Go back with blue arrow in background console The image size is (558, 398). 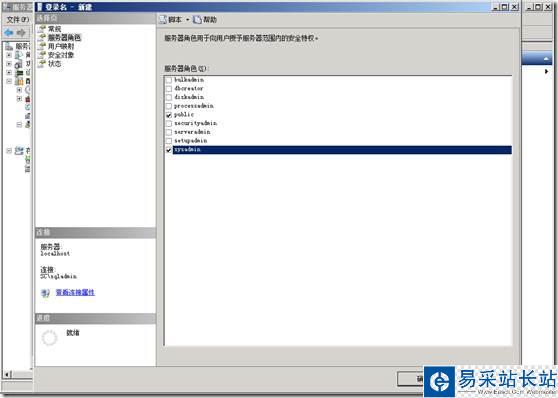pos(9,33)
